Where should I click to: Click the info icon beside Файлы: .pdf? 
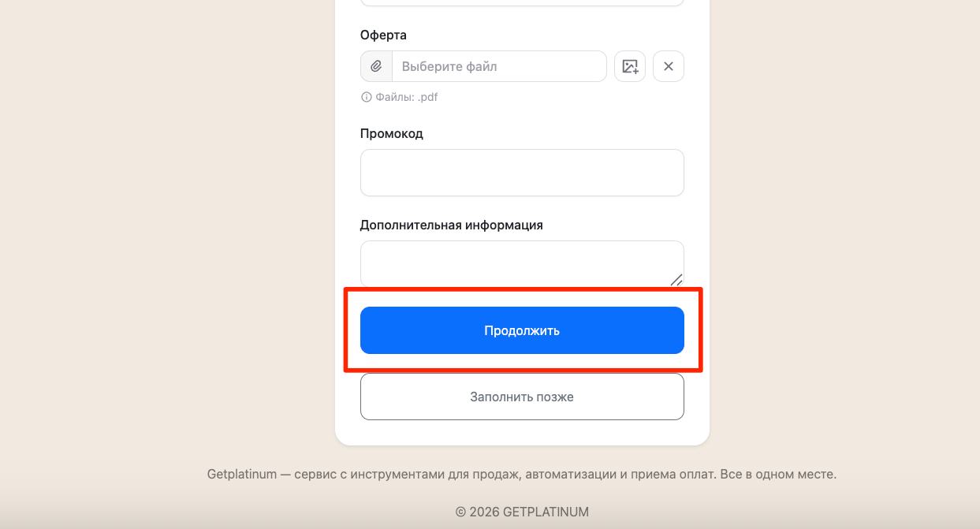366,98
